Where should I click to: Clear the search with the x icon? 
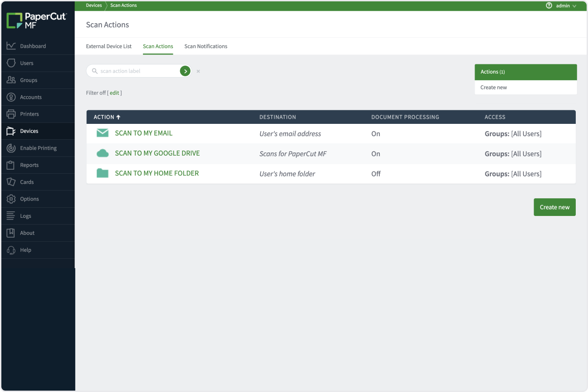pos(198,71)
